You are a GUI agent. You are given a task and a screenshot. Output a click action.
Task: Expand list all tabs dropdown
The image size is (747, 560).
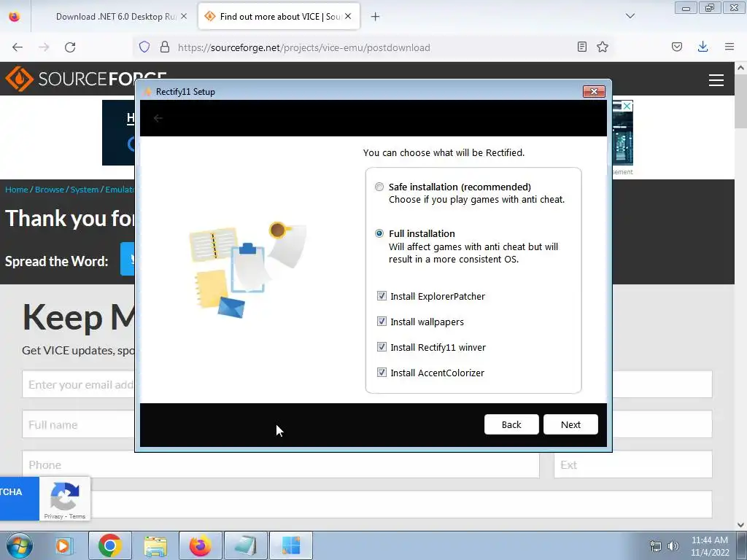[630, 16]
